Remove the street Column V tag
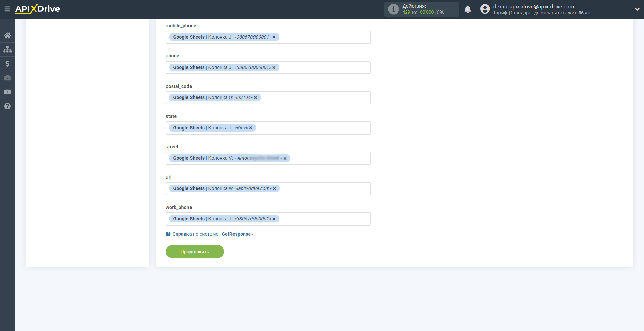The image size is (644, 331). pos(285,158)
